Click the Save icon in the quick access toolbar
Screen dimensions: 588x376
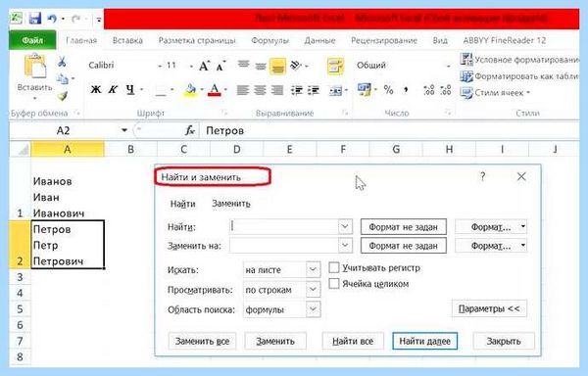click(34, 19)
